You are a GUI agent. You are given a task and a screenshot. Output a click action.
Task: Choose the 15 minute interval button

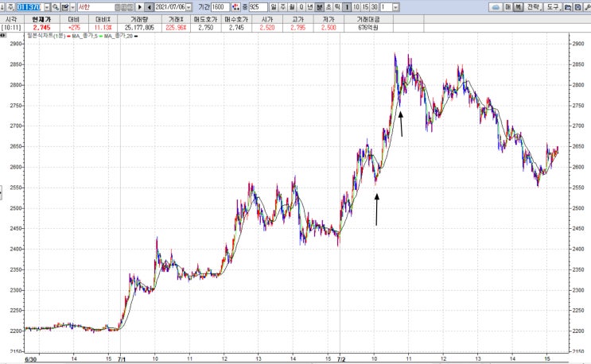(365, 7)
